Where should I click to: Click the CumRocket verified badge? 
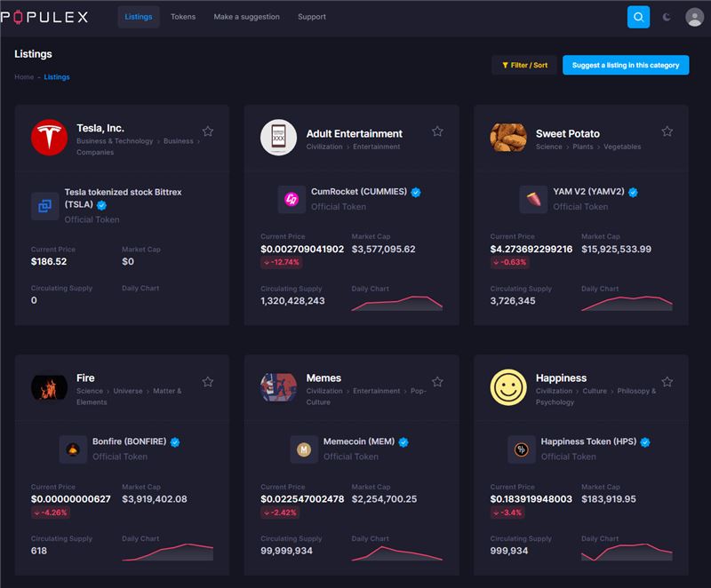pos(415,193)
